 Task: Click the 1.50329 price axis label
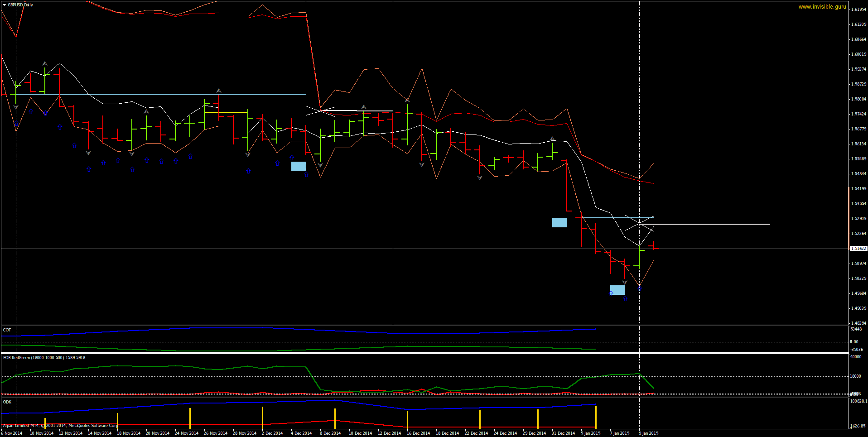[x=859, y=279]
